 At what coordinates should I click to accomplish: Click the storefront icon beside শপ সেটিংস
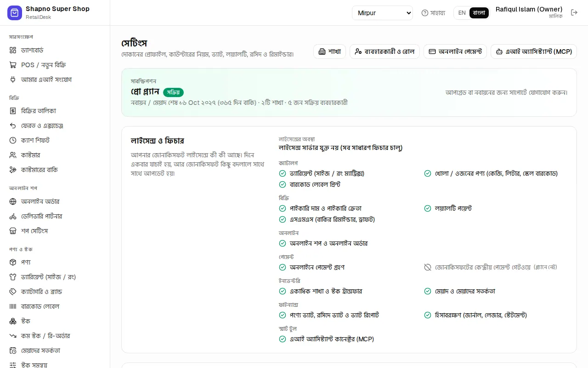click(x=13, y=231)
